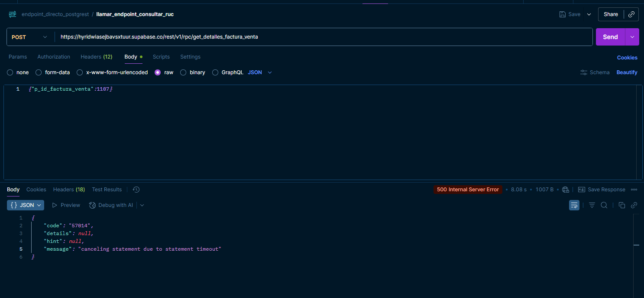Click the Share button

(x=611, y=14)
